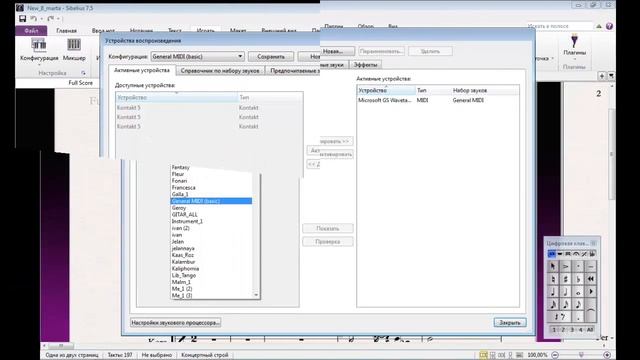Select Fantasy in the configuration list
640x360 pixels.
tap(211, 167)
